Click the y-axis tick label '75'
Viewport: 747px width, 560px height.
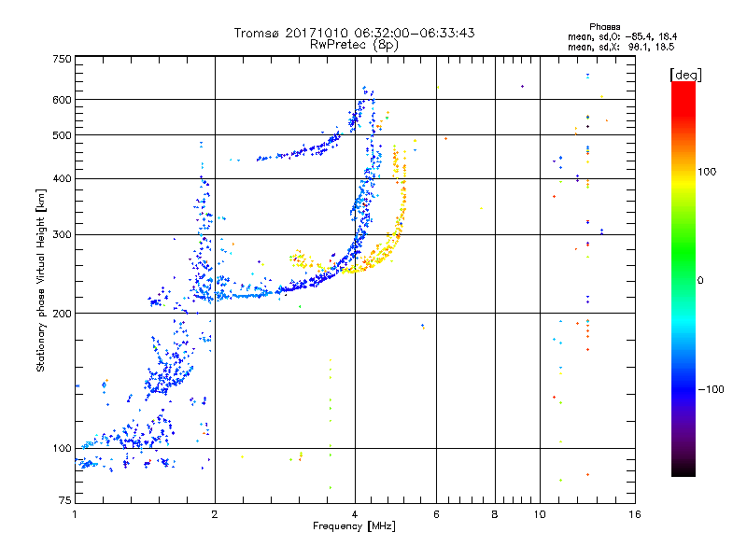[65, 500]
